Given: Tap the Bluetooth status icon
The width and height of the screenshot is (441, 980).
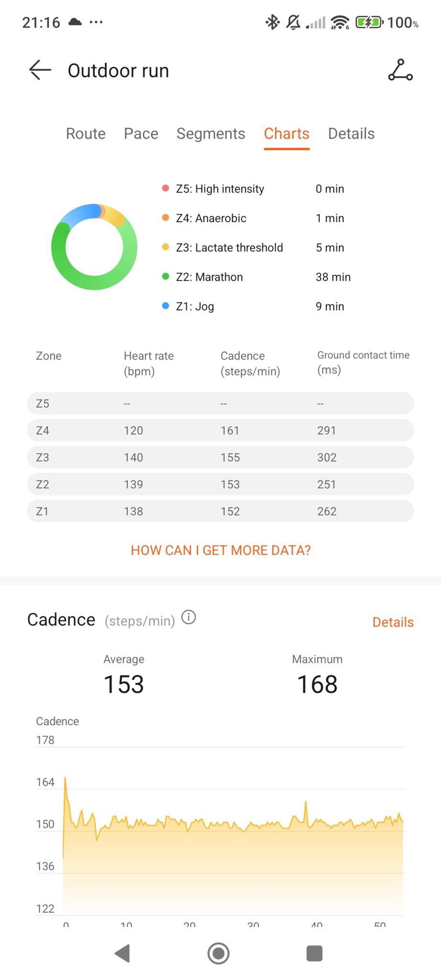Looking at the screenshot, I should pyautogui.click(x=272, y=22).
